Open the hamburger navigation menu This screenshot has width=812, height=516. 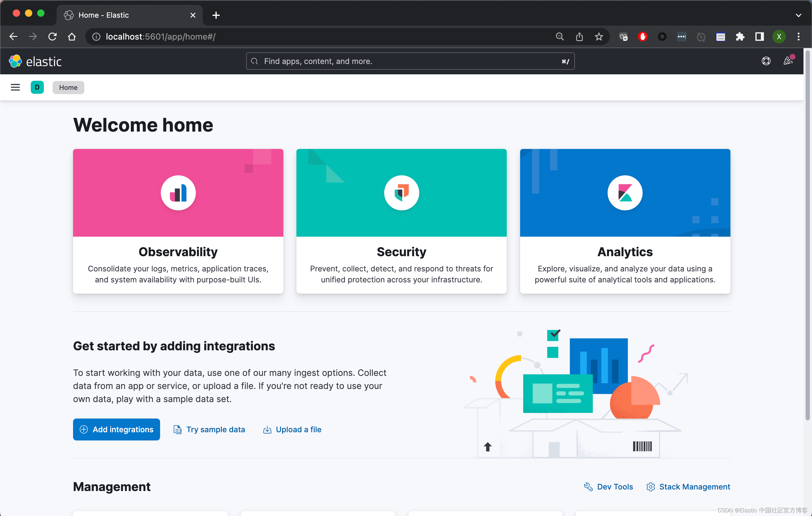tap(15, 87)
